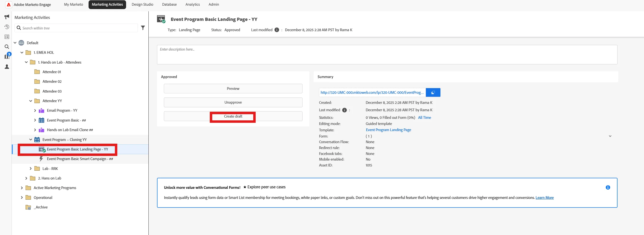The image size is (644, 235).
Task: Click the Smart Campaign lightning icon
Action: click(41, 159)
